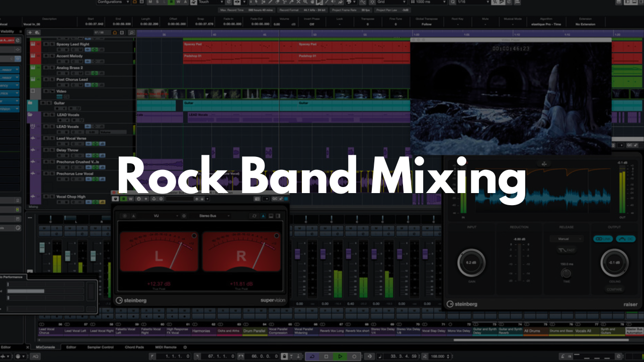Activate the Zoom tool in the toolbar
The height and width of the screenshot is (362, 644).
click(x=305, y=3)
